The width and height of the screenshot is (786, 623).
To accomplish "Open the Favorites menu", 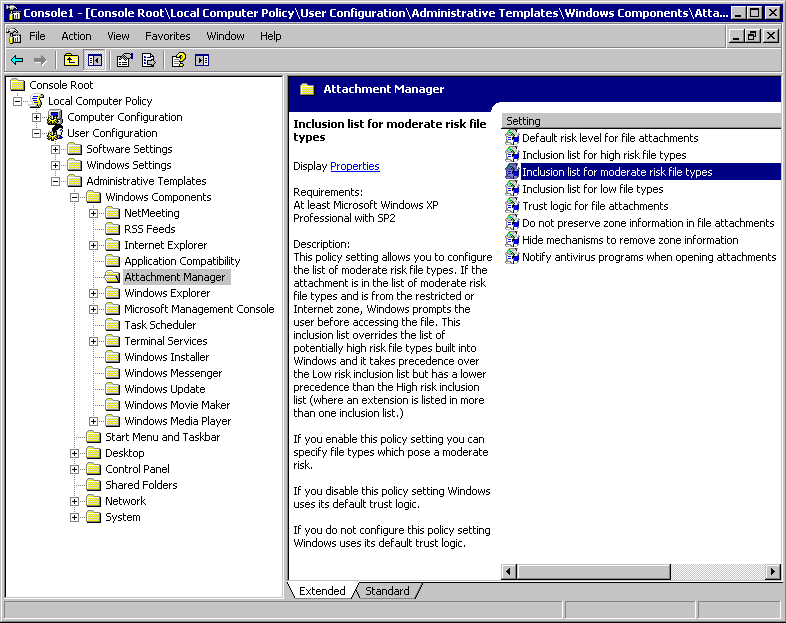I will (x=167, y=36).
